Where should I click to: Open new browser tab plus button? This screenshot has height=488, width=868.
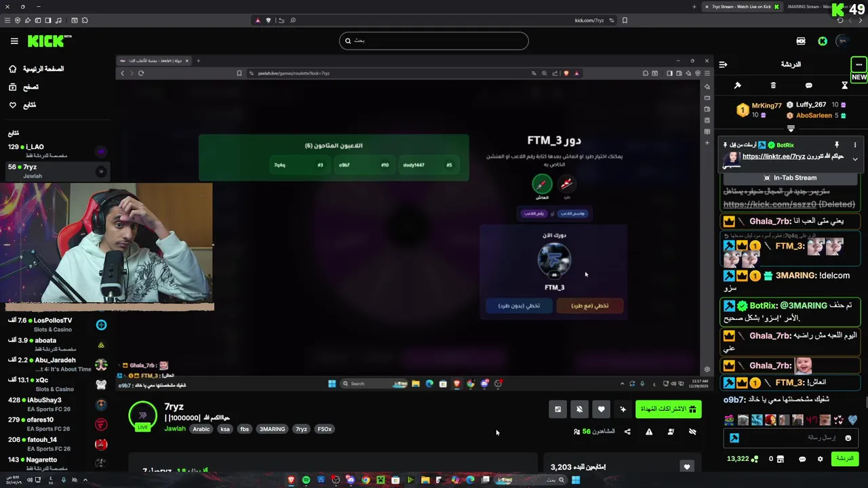coord(694,7)
